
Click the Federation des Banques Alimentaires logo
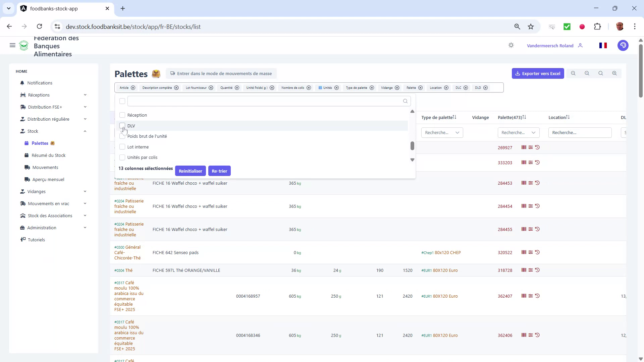24,46
